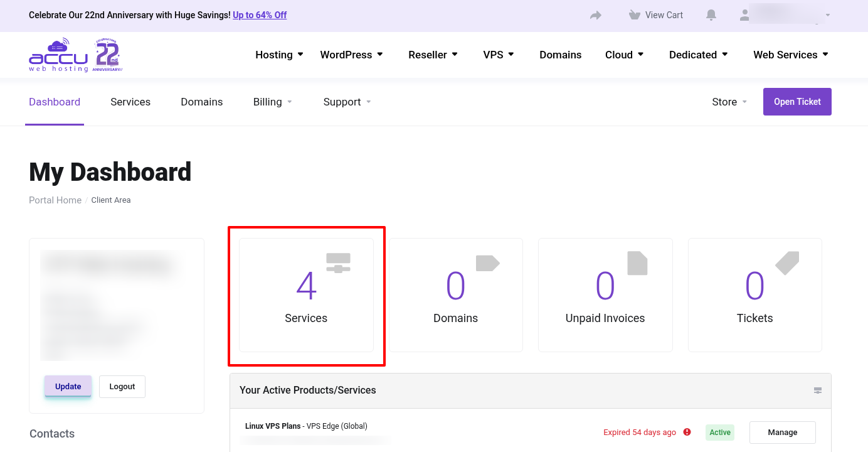Click the Open Ticket button
The image size is (868, 452).
pyautogui.click(x=797, y=102)
